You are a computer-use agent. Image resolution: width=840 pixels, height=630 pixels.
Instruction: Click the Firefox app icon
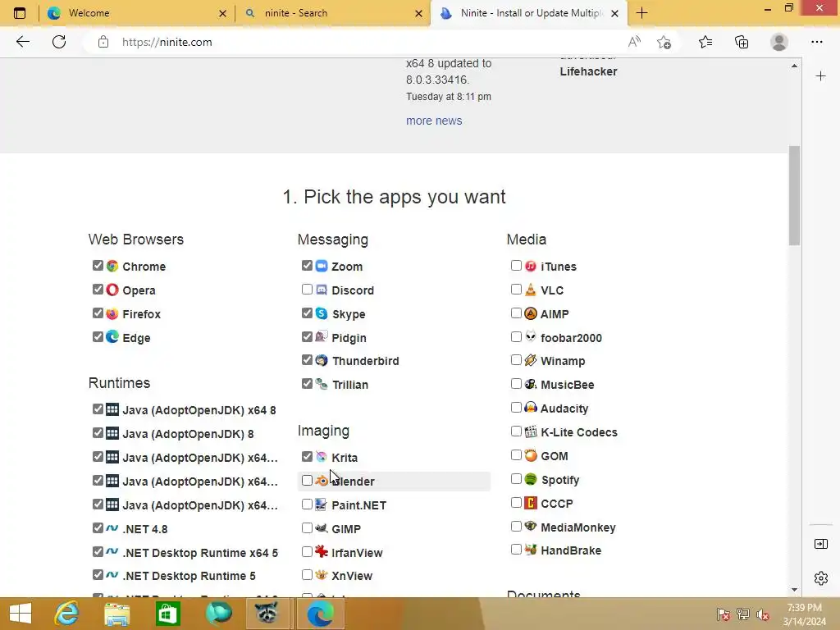click(112, 313)
